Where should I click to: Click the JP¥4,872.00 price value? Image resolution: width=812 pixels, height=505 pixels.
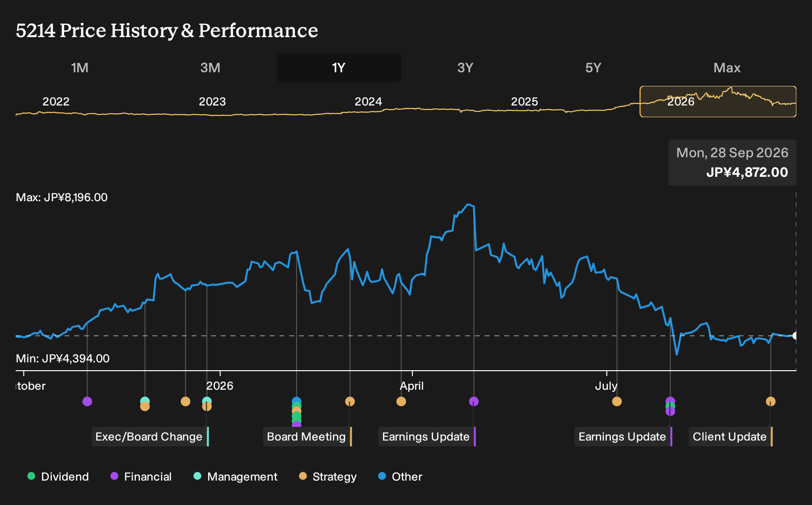[x=747, y=172]
